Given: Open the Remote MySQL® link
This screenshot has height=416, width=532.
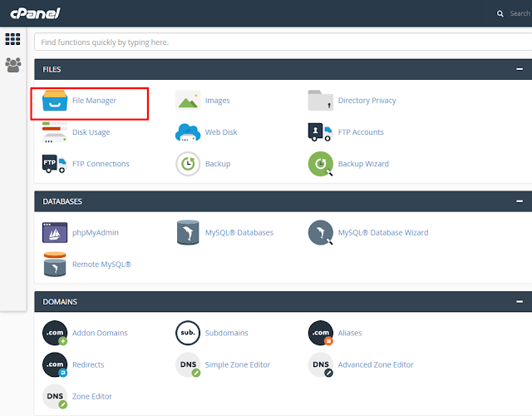Looking at the screenshot, I should (x=101, y=265).
